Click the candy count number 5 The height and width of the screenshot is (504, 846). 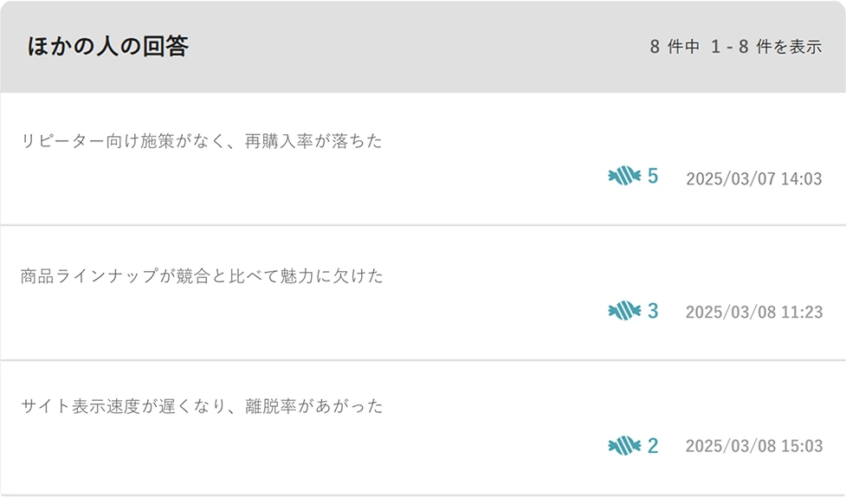tap(653, 177)
